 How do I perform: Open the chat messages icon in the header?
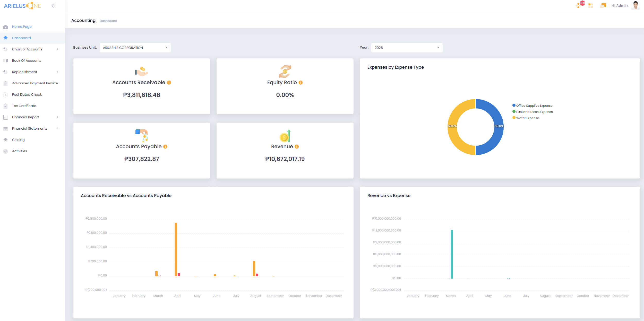[x=603, y=6]
